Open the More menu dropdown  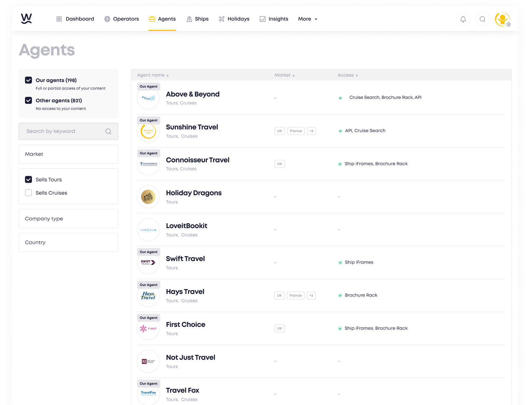(308, 19)
